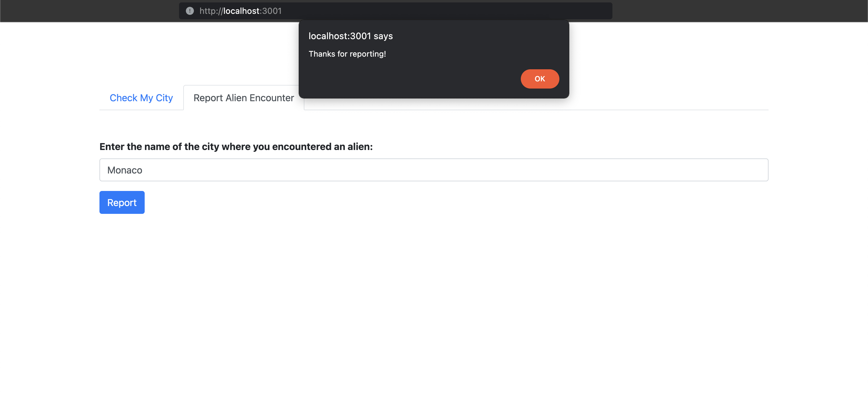Select the Report Alien Encounter tab
This screenshot has width=868, height=400.
tap(244, 98)
